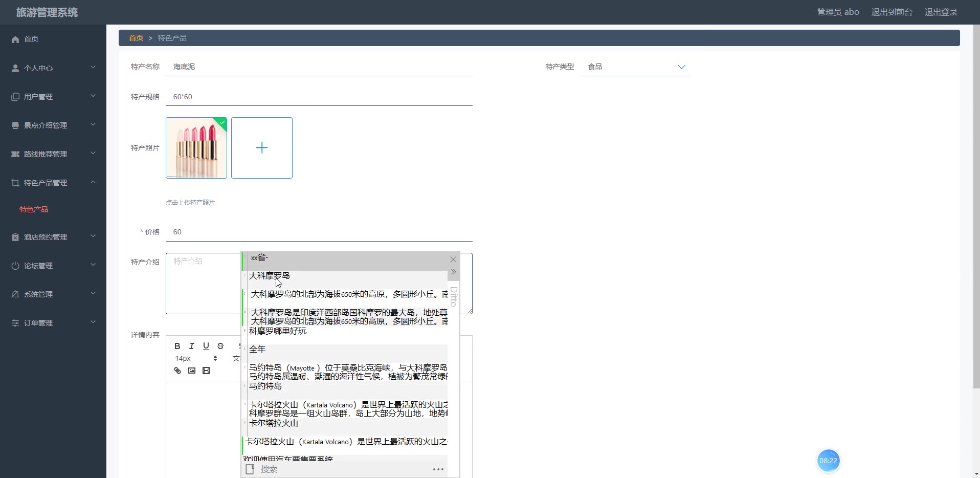Image resolution: width=980 pixels, height=478 pixels.
Task: Click the blue 08:22 timer bubble
Action: click(x=828, y=461)
